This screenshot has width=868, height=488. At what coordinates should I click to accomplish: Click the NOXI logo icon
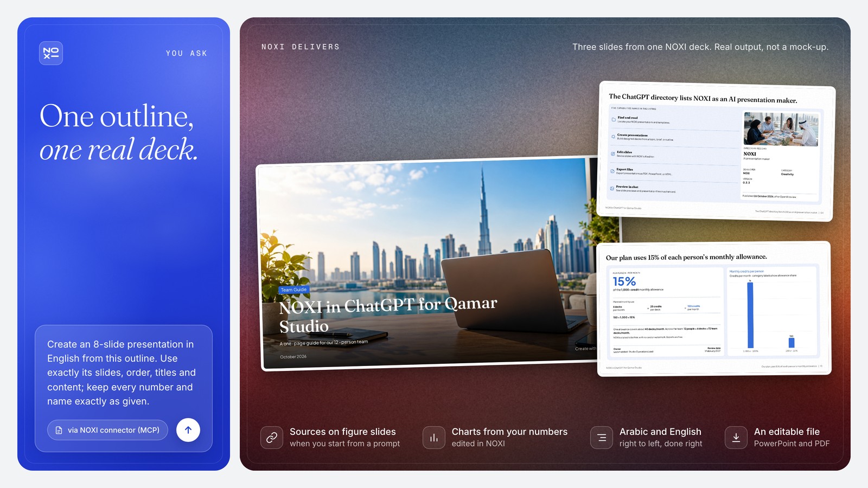[x=51, y=53]
